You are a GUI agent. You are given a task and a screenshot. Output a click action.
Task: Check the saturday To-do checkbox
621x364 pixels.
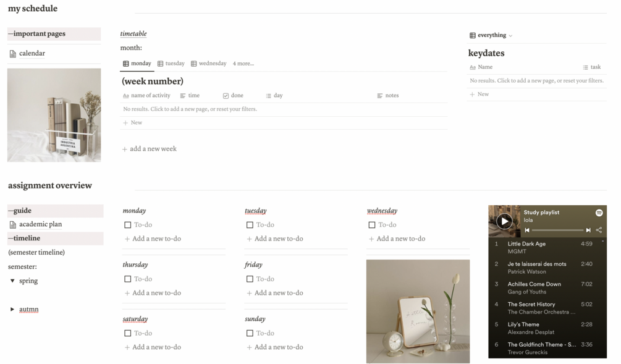coord(127,334)
